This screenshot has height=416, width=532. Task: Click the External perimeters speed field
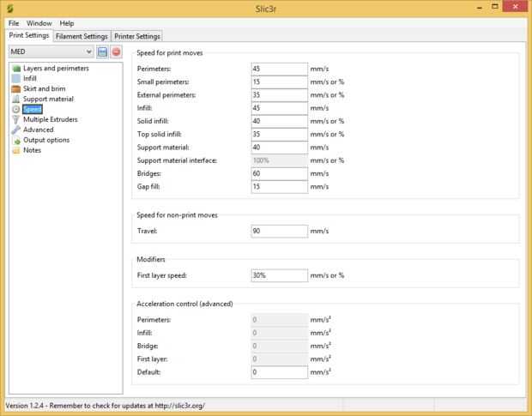coord(280,95)
